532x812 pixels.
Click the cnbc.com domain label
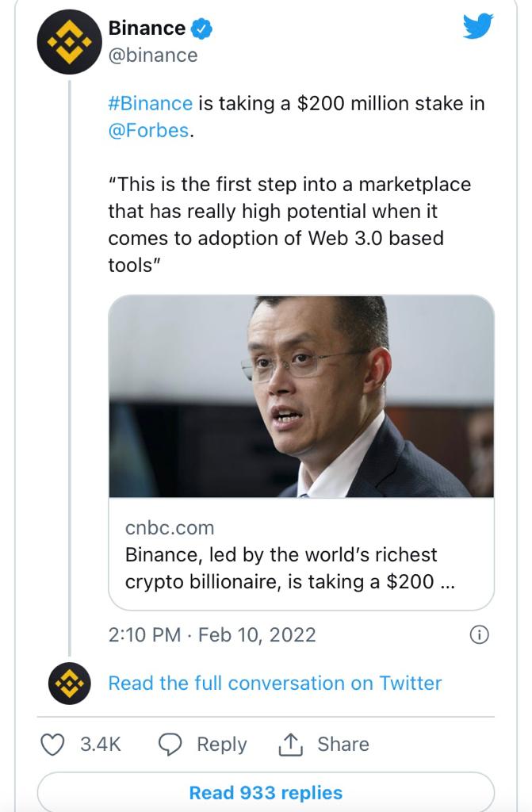click(170, 527)
